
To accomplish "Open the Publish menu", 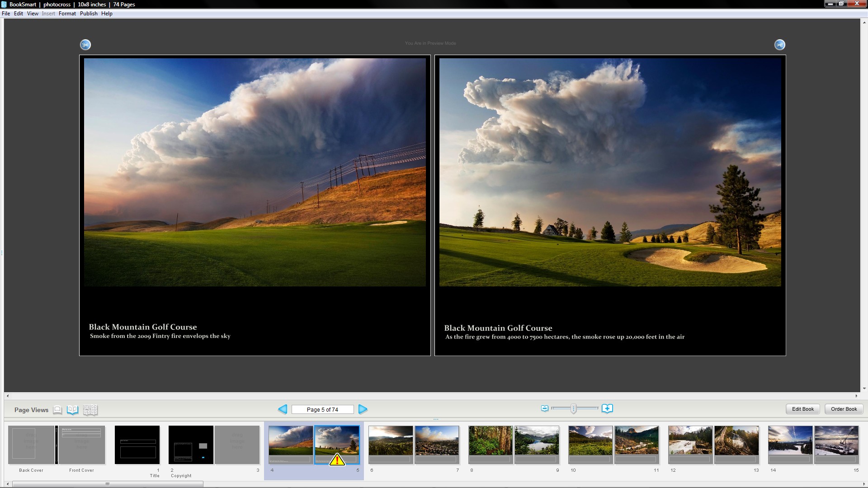I will 89,14.
